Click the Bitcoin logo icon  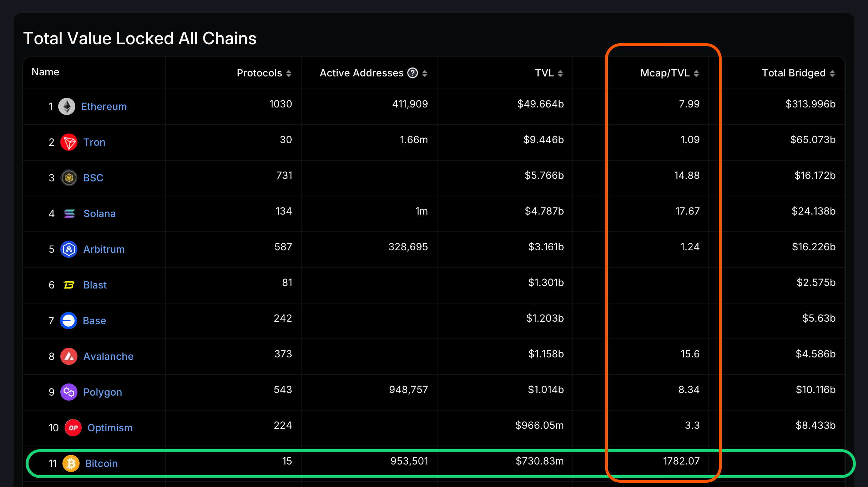pyautogui.click(x=72, y=463)
